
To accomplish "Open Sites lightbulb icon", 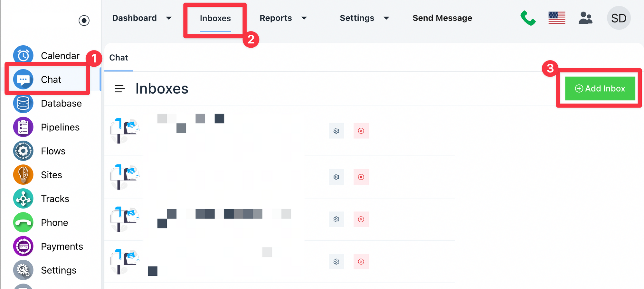I will [x=23, y=175].
